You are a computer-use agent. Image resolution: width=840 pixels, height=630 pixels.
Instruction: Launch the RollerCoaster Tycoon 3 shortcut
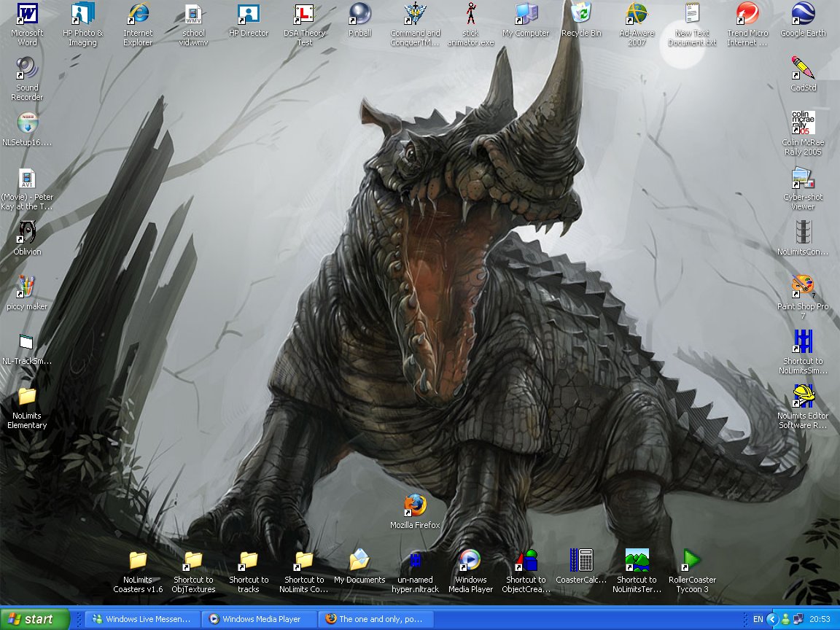(692, 561)
